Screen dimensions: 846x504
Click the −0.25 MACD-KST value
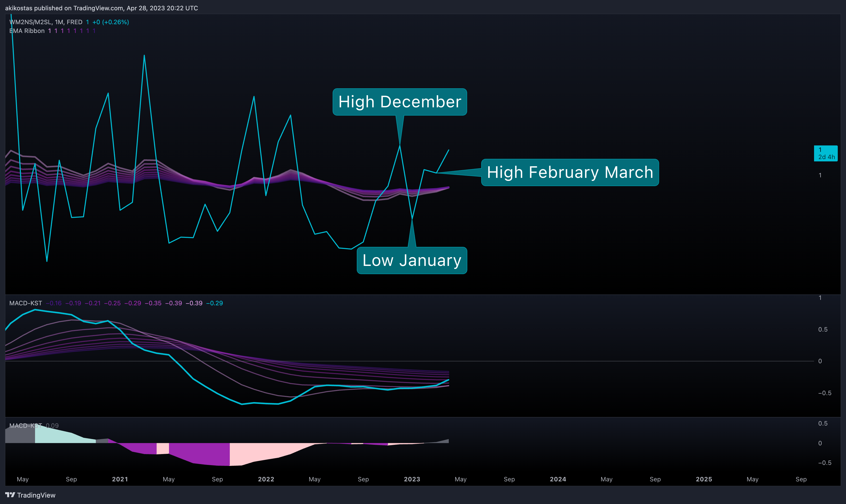coord(112,303)
